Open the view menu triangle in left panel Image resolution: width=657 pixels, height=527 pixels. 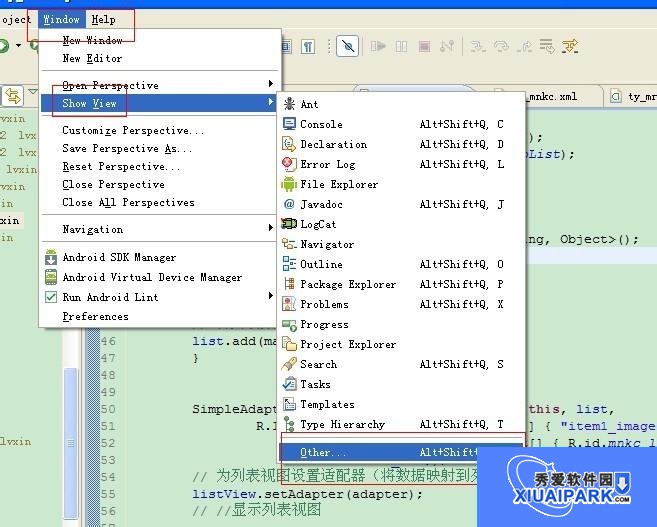click(x=33, y=91)
